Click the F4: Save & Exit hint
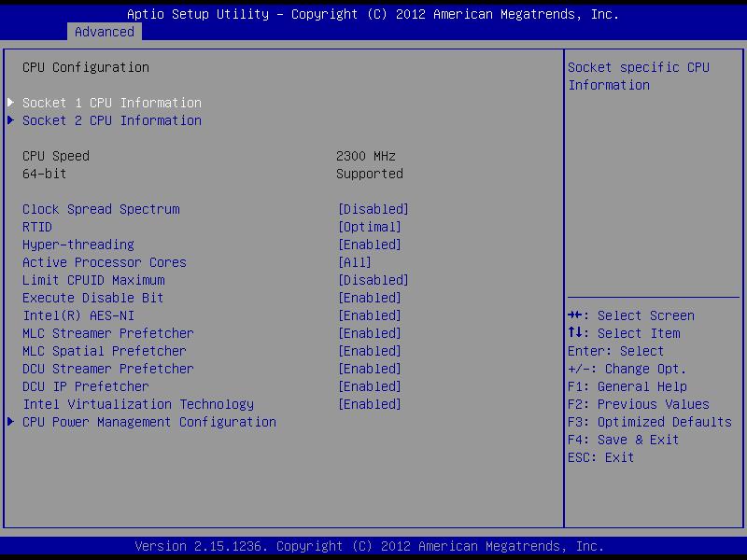 click(x=624, y=440)
